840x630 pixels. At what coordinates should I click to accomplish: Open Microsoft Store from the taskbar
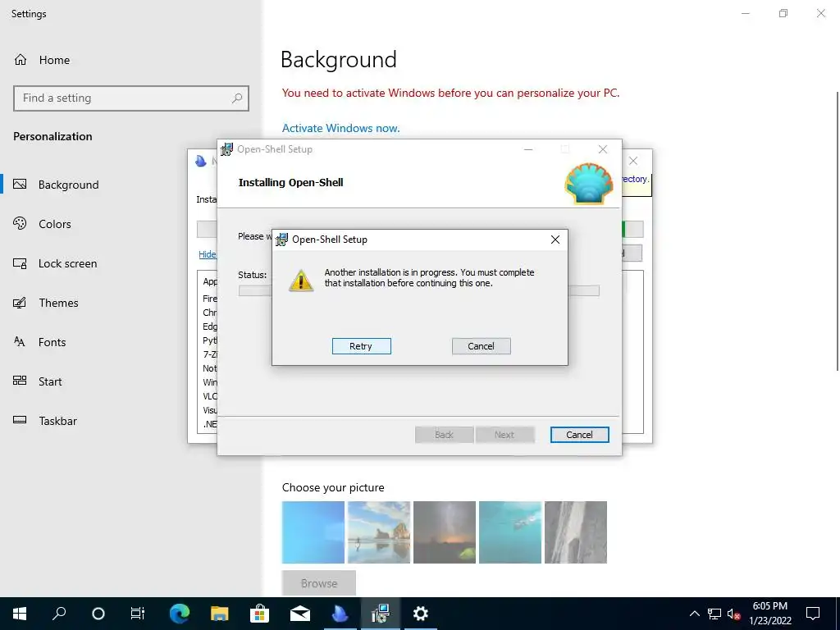[259, 614]
